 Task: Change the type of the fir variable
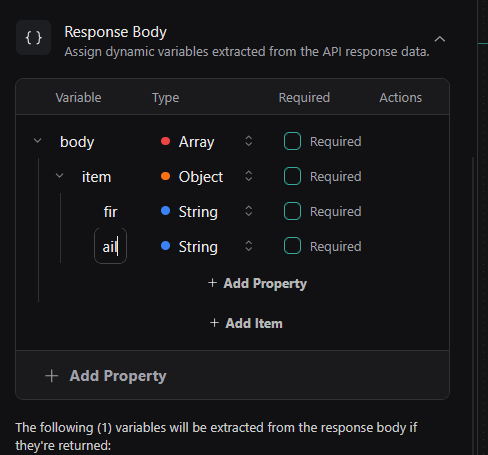[x=206, y=211]
